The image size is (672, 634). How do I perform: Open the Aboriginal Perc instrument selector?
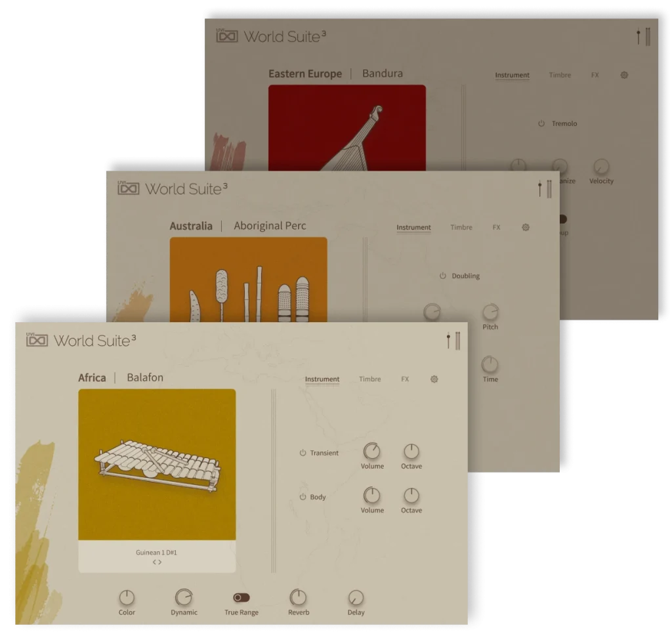270,226
